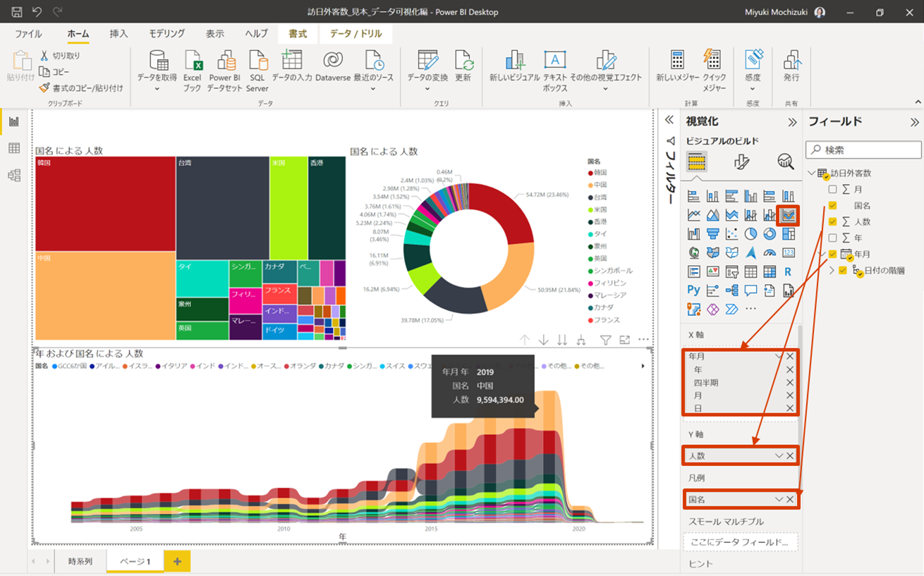Click Focus mode icon on chart header
The height and width of the screenshot is (576, 924).
(x=624, y=341)
